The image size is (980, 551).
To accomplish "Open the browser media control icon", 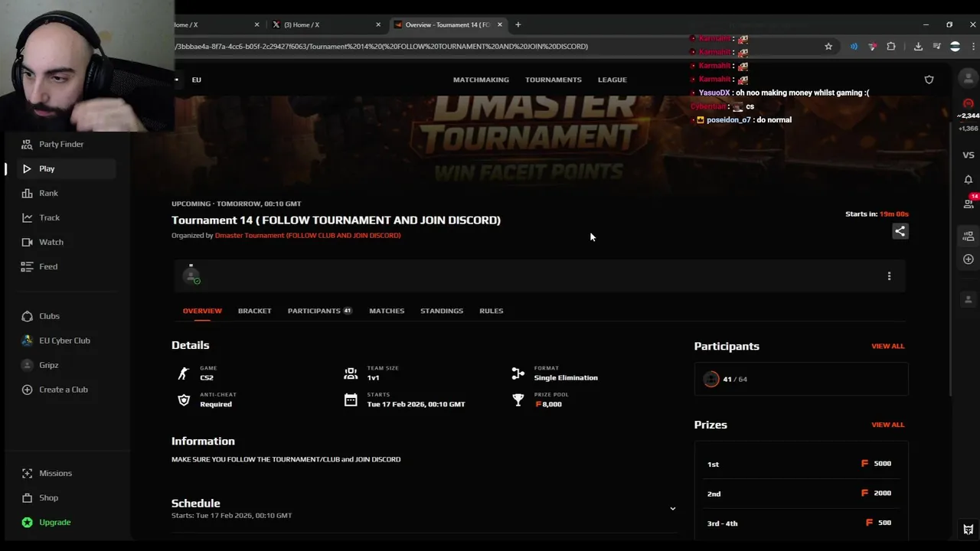I will tap(936, 47).
